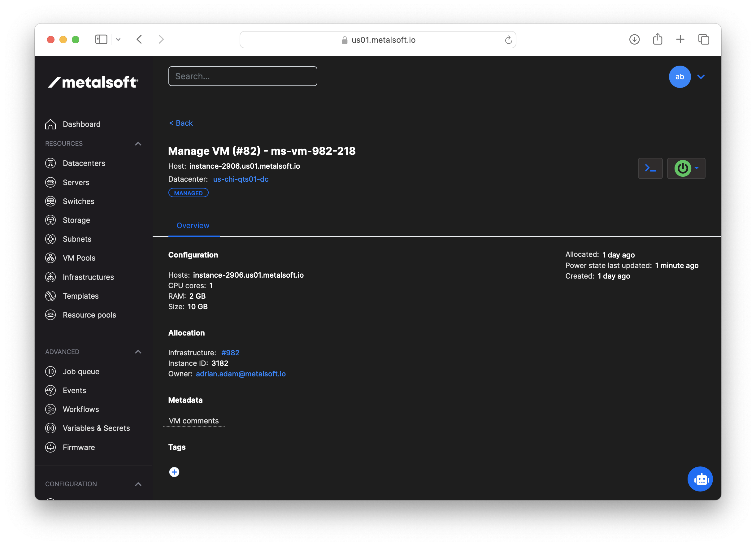The width and height of the screenshot is (756, 546).
Task: Click the Infrastructures sidebar icon
Action: coord(50,277)
